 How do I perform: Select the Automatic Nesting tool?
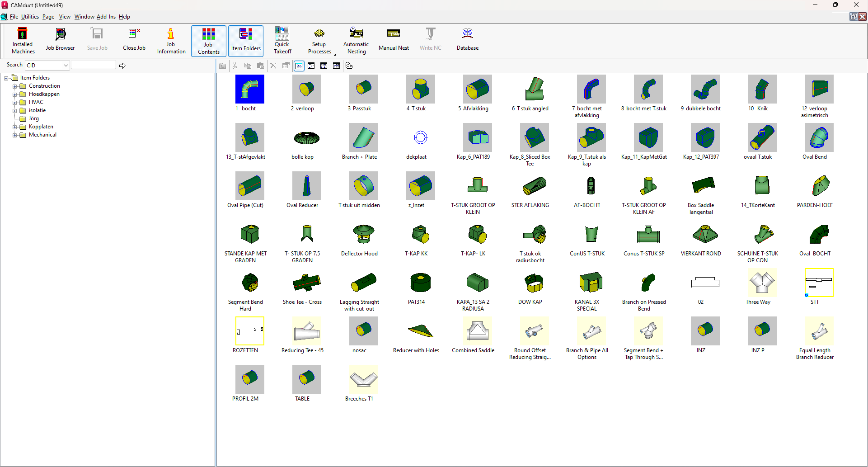pos(356,40)
